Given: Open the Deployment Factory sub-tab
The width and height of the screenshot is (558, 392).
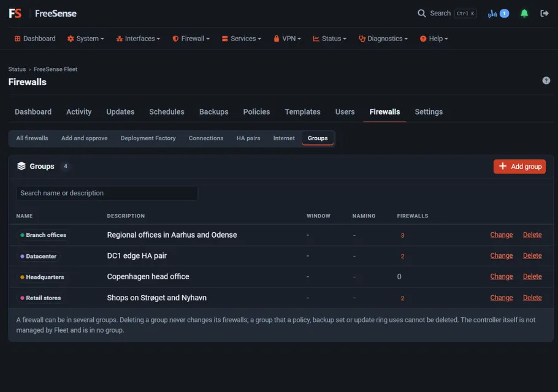Looking at the screenshot, I should click(148, 138).
